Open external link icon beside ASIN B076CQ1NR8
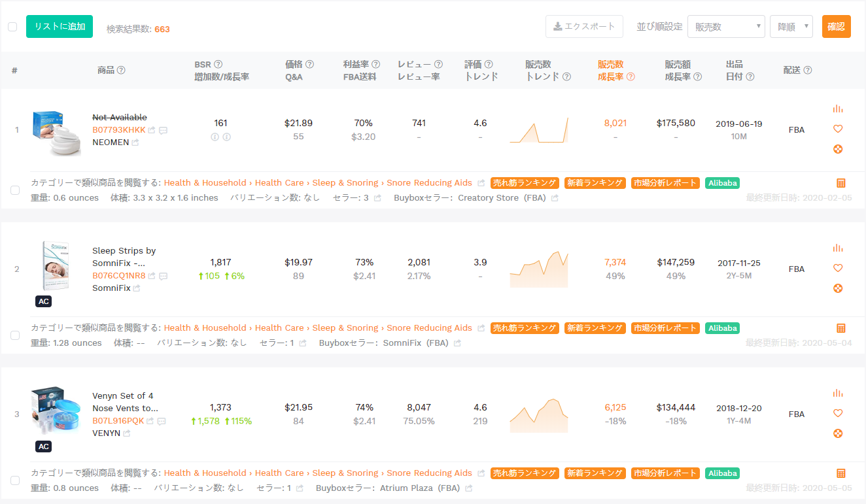866x504 pixels. click(x=152, y=276)
